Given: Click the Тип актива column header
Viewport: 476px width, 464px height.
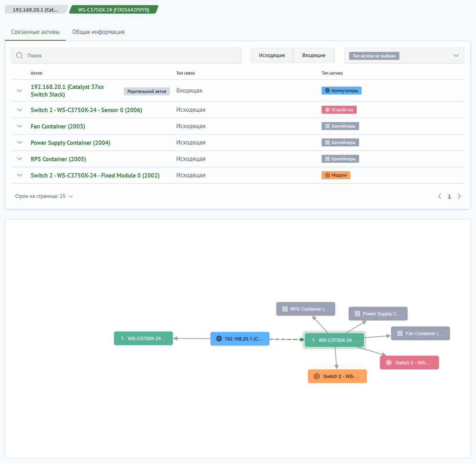Looking at the screenshot, I should pos(332,73).
